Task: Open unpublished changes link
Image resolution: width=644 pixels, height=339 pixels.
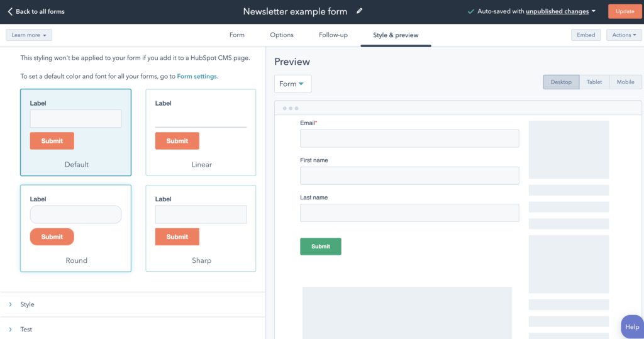Action: (x=557, y=11)
